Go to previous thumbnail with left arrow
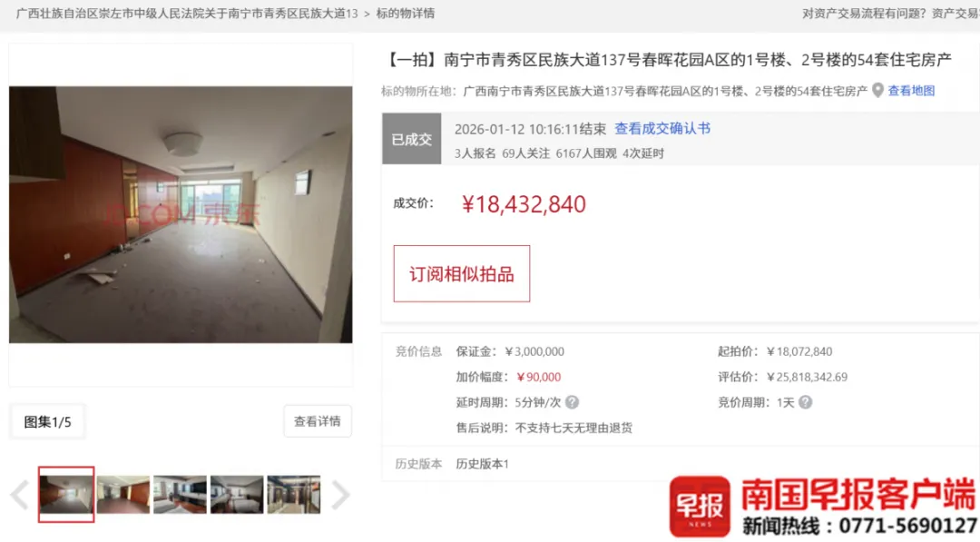 coord(19,495)
